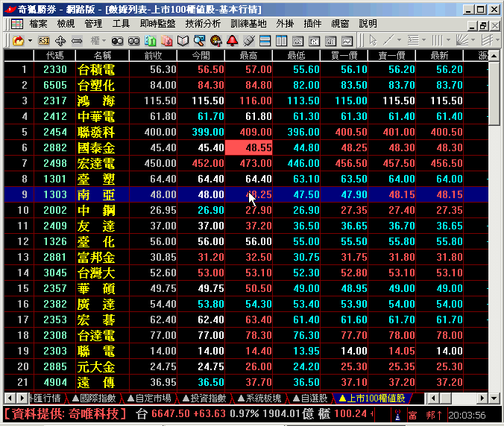Select the pointer cursor drawing tool
The height and width of the screenshot is (426, 504).
click(x=373, y=41)
